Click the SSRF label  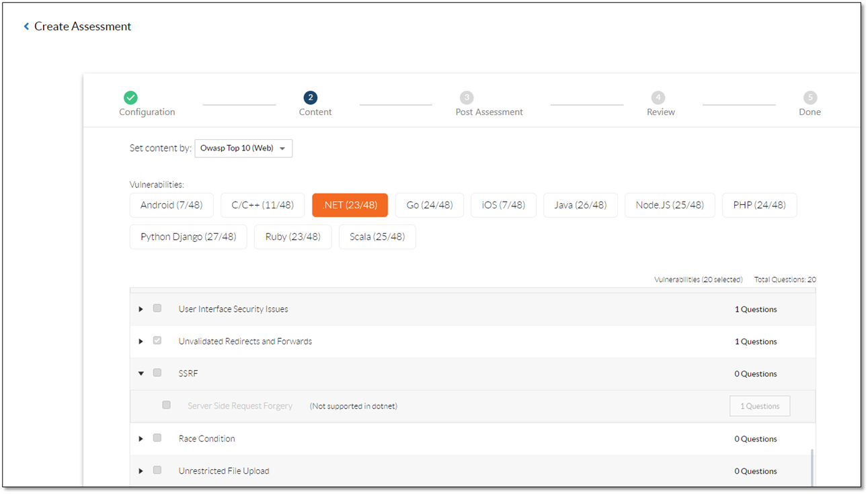tap(188, 374)
